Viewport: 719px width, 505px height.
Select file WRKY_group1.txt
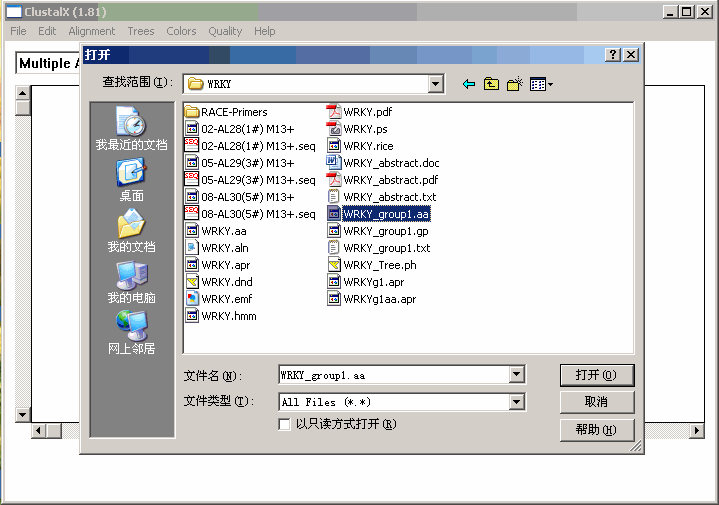tap(379, 248)
